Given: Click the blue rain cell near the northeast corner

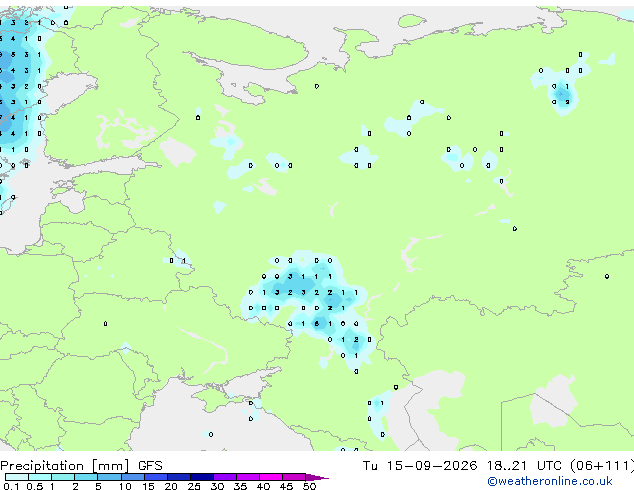Looking at the screenshot, I should (562, 95).
